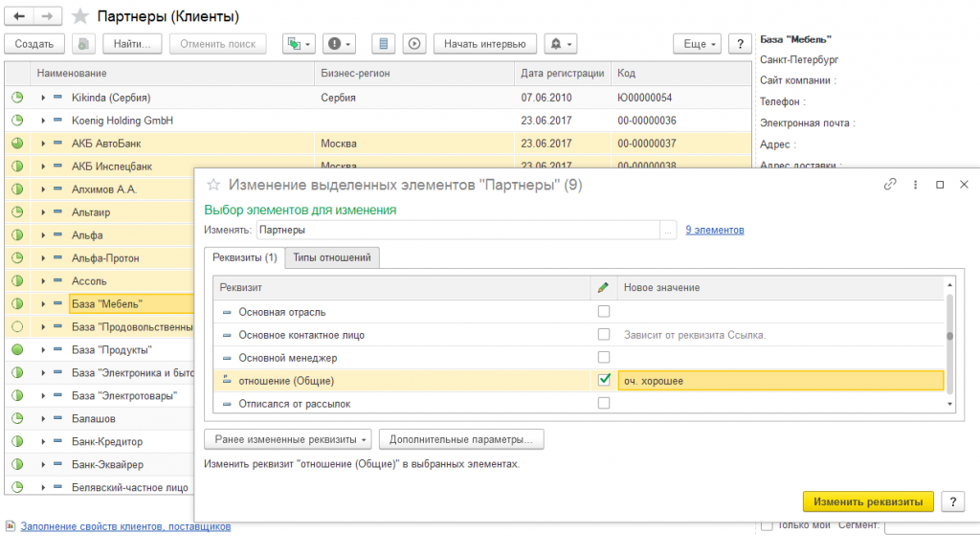980x556 pixels.
Task: Expand the Koenig Holding GmbH row
Action: [43, 121]
